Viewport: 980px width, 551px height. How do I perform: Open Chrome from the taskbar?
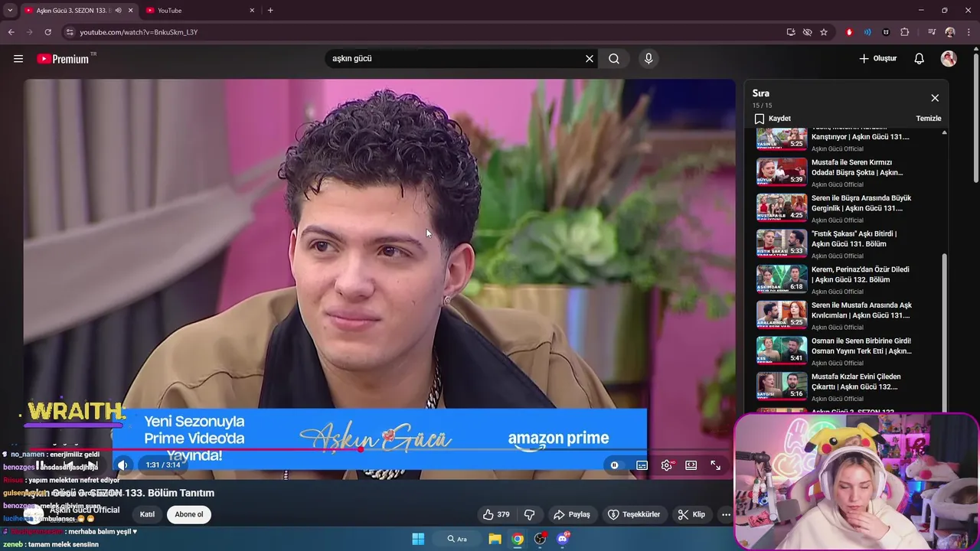click(518, 539)
